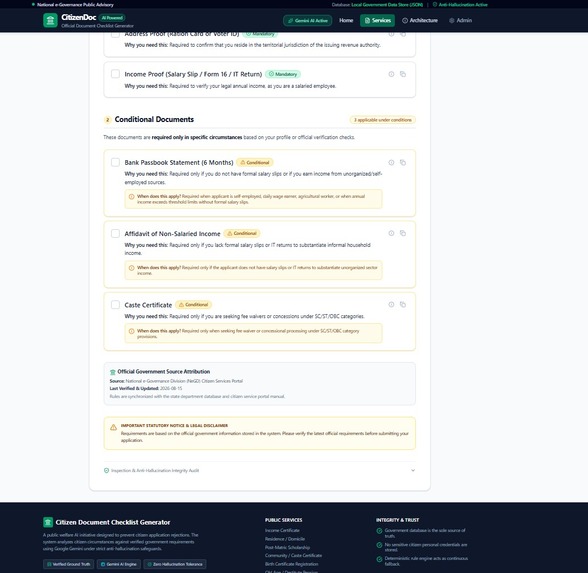
Task: Copy the Bank Passbook Statement entry
Action: point(403,162)
